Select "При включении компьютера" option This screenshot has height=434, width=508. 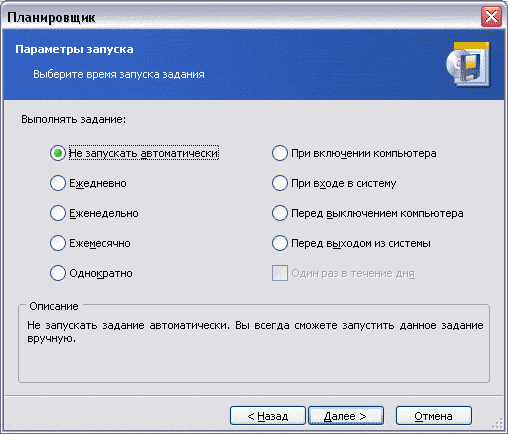[280, 153]
